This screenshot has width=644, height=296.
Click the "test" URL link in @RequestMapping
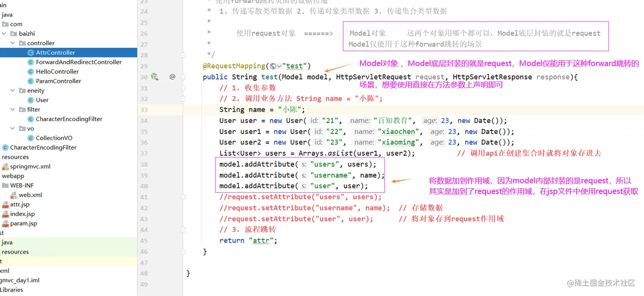(294, 66)
